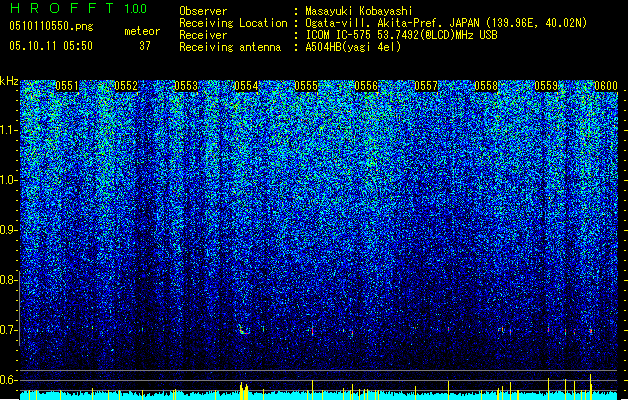Screen dimensions: 629x400
Task: Click the 0551 time marker
Action: pyautogui.click(x=67, y=86)
